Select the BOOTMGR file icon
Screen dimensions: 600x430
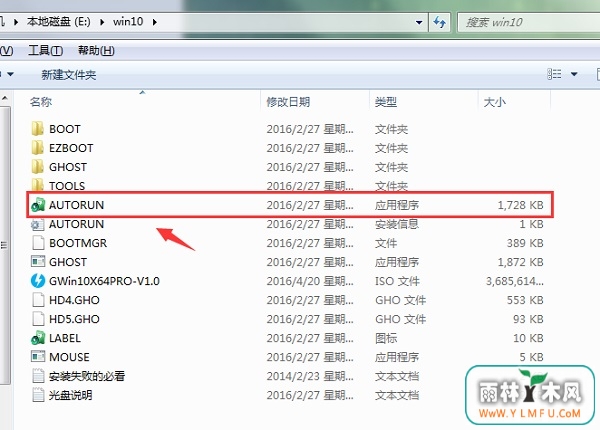click(x=38, y=243)
